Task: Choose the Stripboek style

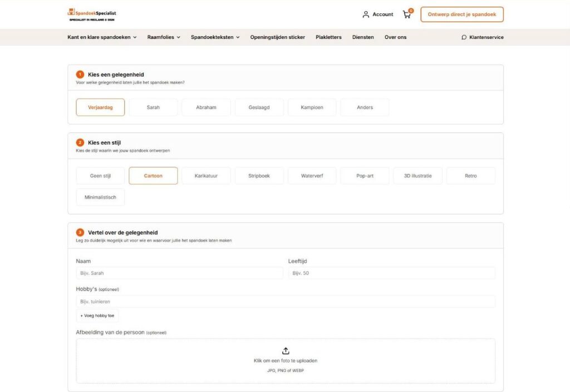Action: click(x=259, y=175)
